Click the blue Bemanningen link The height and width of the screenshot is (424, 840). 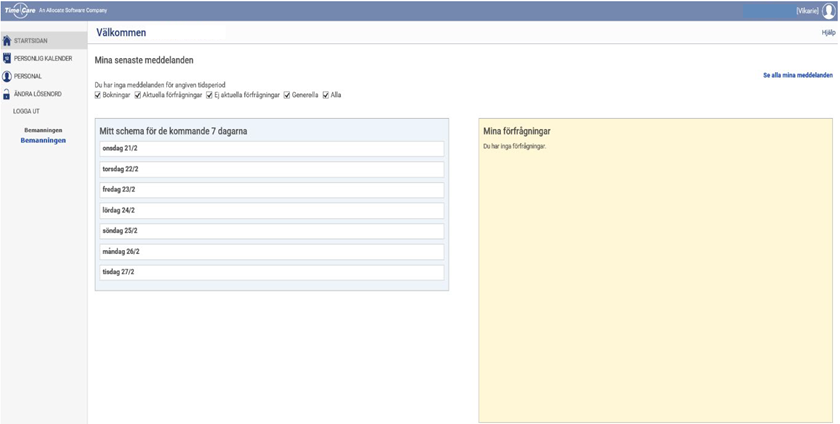(43, 141)
